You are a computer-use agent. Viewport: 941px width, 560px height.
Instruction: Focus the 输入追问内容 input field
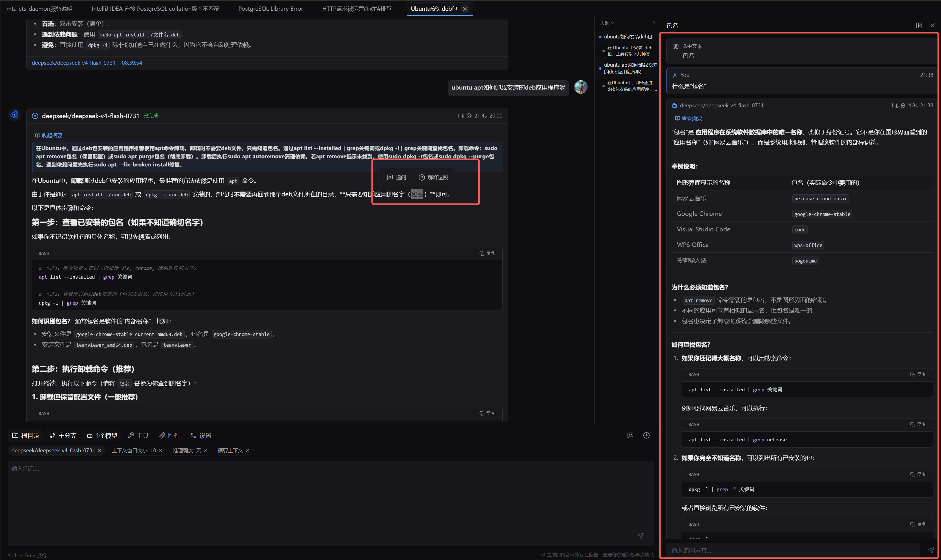(793, 550)
